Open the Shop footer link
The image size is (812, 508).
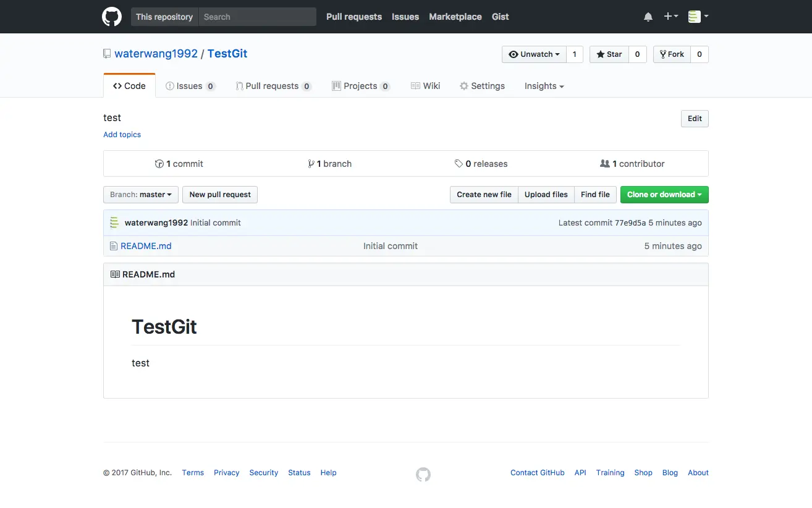tap(643, 473)
